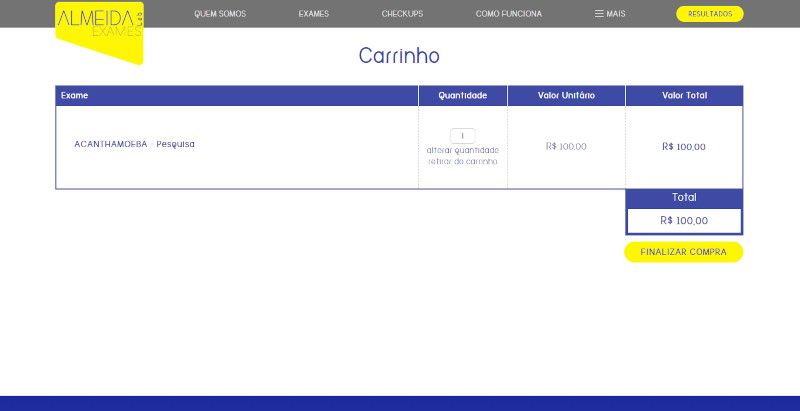The height and width of the screenshot is (411, 800).
Task: Click the Valor Unitário column header
Action: (566, 95)
